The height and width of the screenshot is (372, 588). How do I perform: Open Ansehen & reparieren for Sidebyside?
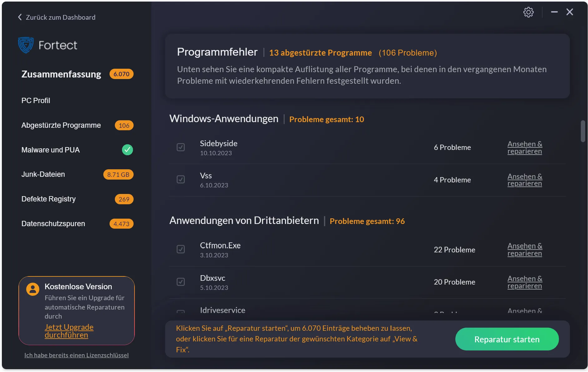tap(525, 148)
